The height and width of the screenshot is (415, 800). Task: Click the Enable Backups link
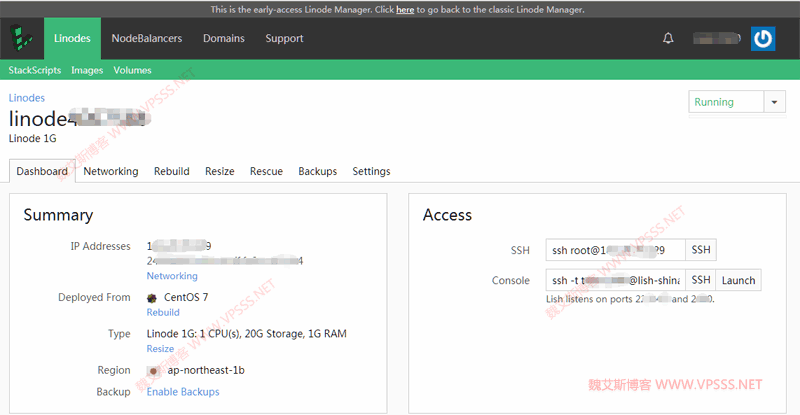pyautogui.click(x=183, y=392)
